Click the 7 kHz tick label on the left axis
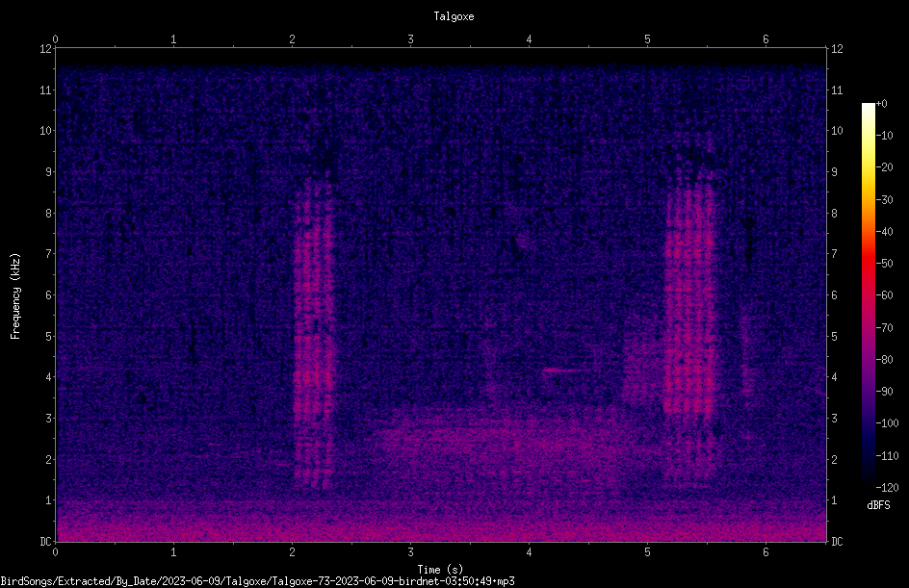Screen dimensions: 909x588 tap(49, 254)
